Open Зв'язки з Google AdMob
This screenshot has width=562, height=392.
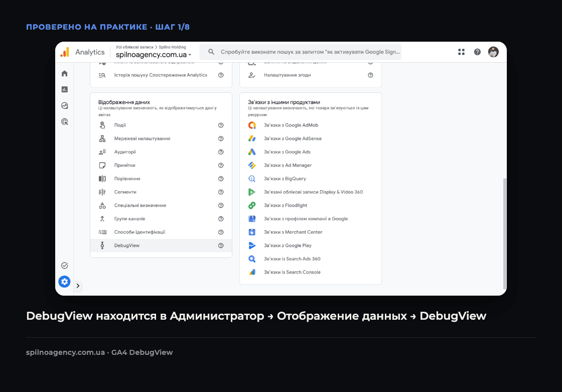(311, 125)
